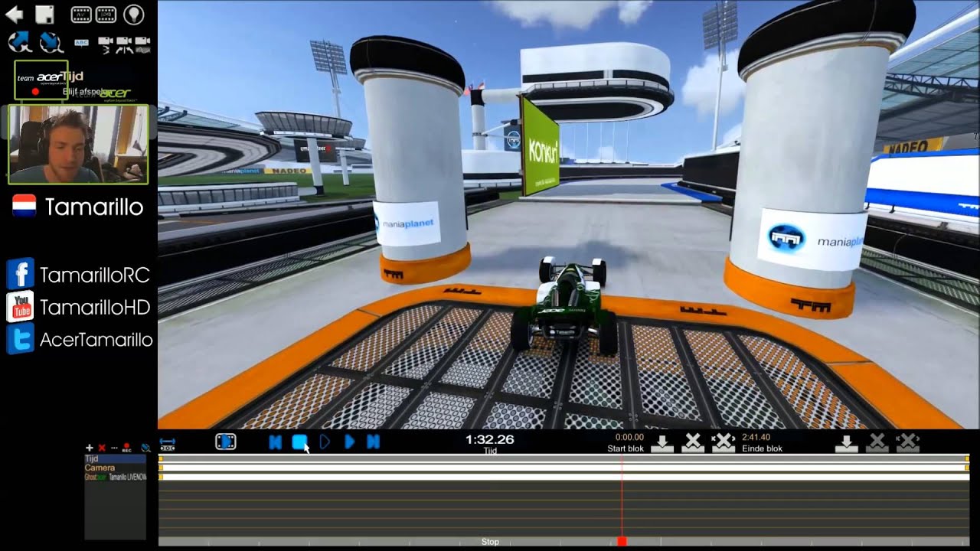Image resolution: width=980 pixels, height=551 pixels.
Task: Click the blue stop playback square
Action: (299, 442)
